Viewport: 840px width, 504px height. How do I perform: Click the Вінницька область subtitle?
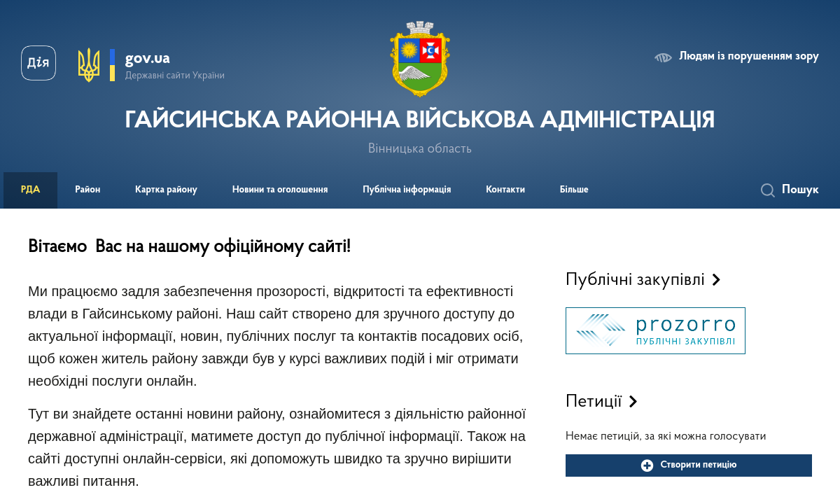point(420,148)
